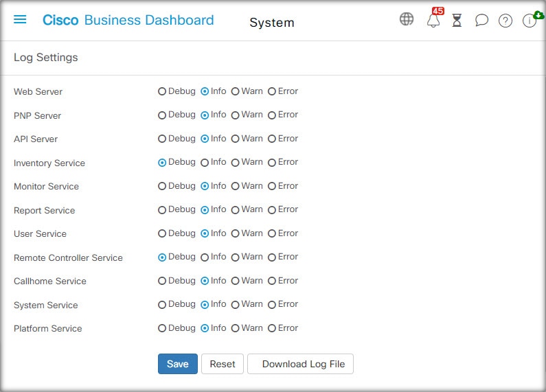Set Remote Controller Service to Info
Screen dimensions: 546x392
205,257
